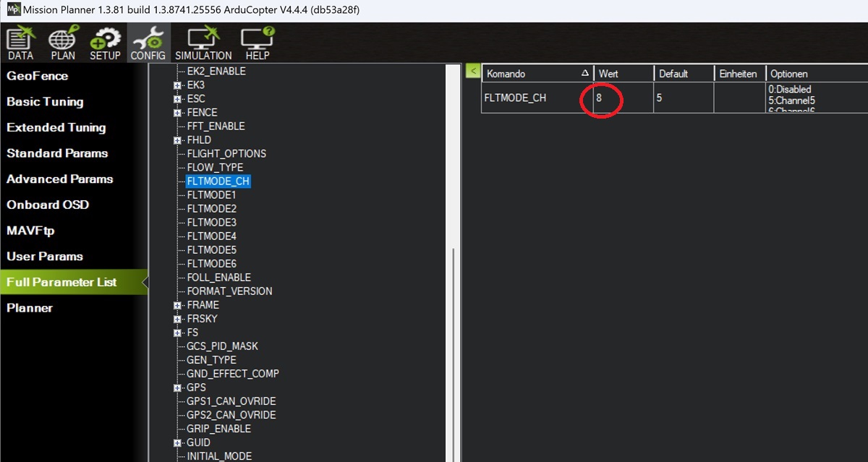This screenshot has height=462, width=868.
Task: Select FLOW_TYPE in parameter tree
Action: pyautogui.click(x=215, y=168)
